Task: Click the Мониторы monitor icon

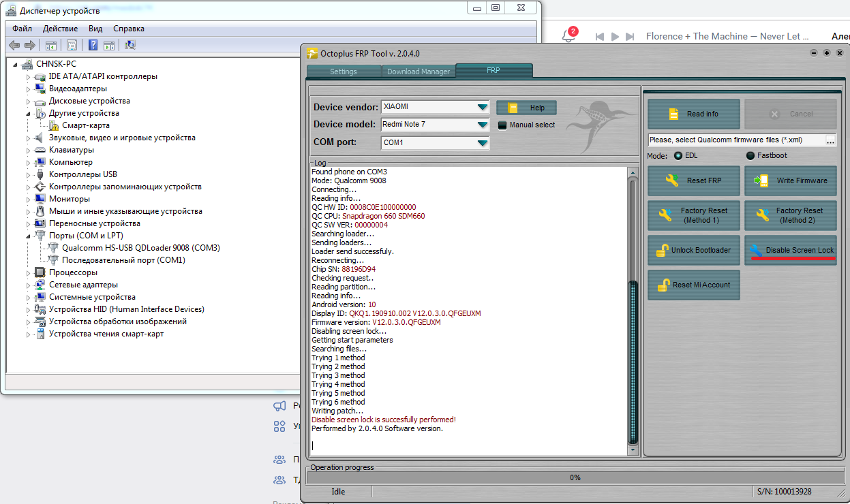Action: tap(40, 199)
